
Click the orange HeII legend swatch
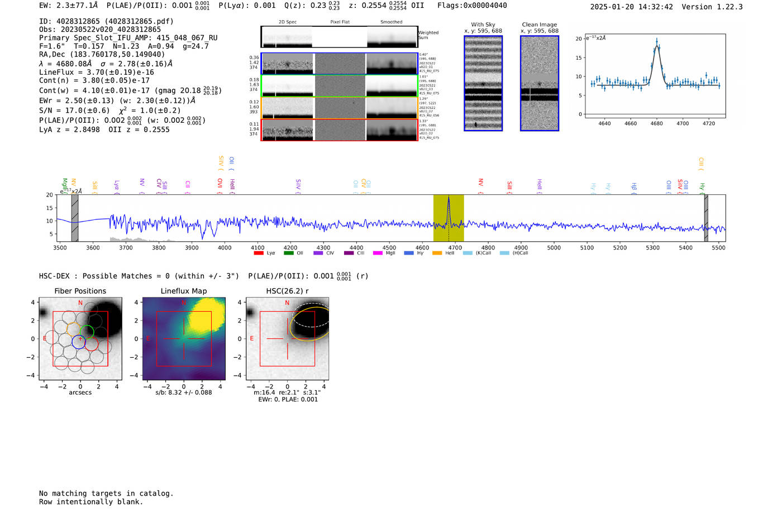pos(437,253)
